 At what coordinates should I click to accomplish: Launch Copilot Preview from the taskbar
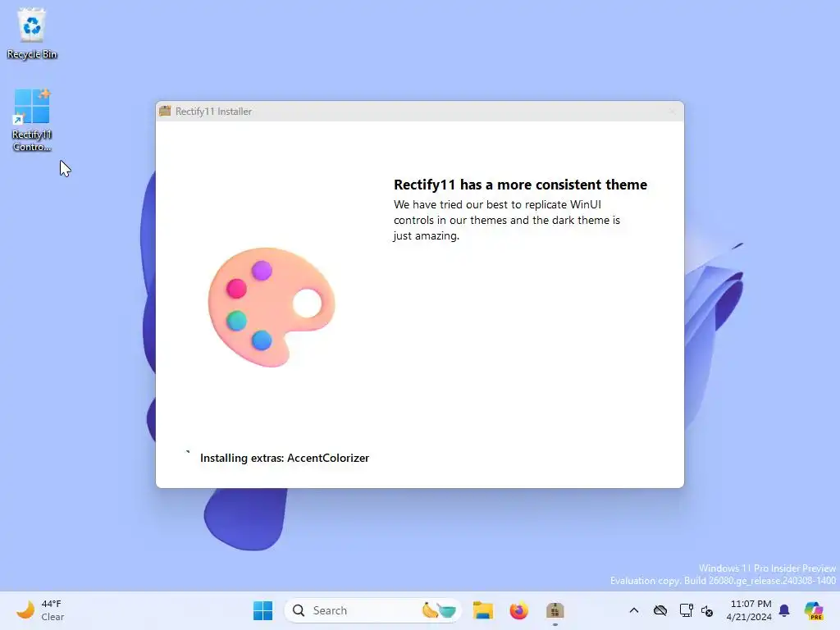[x=814, y=610]
